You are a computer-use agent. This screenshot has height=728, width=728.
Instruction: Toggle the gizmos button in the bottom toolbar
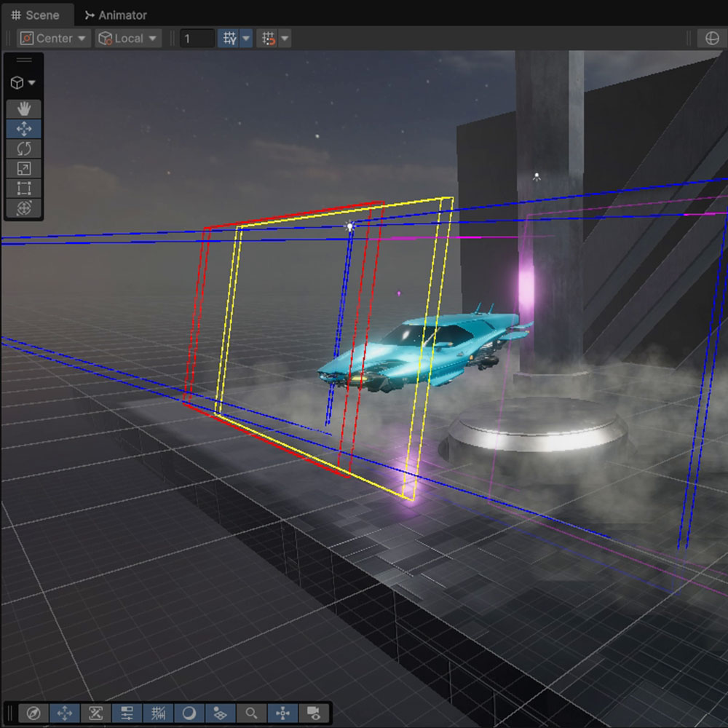[282, 713]
